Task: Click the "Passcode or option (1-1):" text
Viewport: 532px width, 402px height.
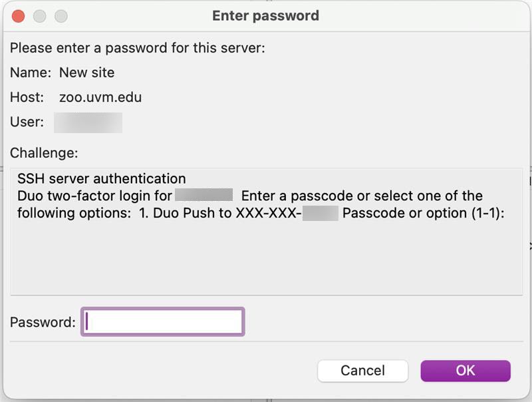Action: (424, 213)
